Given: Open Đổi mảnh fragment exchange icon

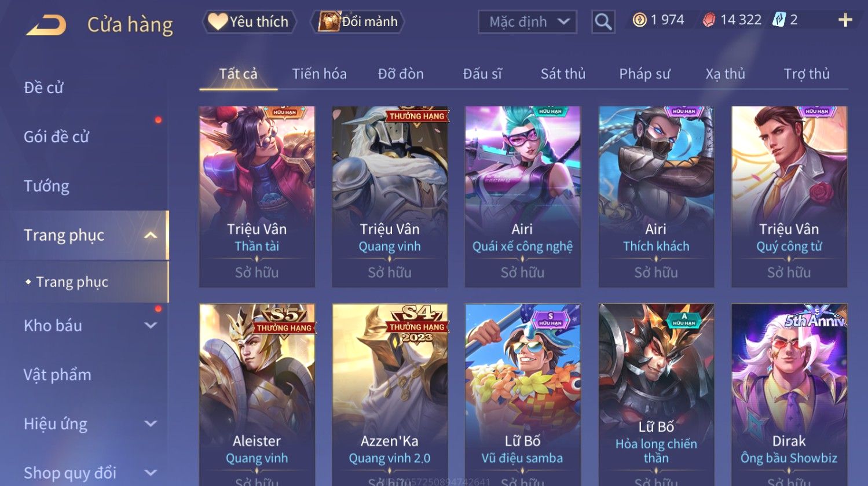Looking at the screenshot, I should pyautogui.click(x=358, y=22).
